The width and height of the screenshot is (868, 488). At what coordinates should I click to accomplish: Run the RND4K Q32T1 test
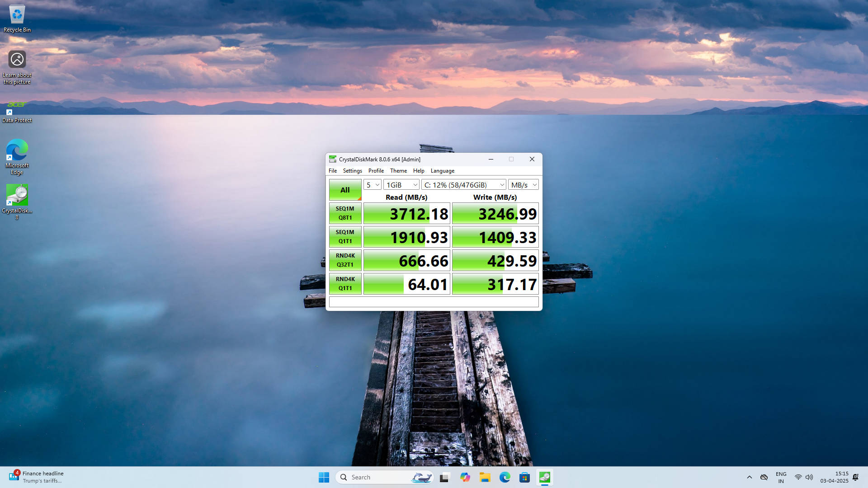(345, 260)
